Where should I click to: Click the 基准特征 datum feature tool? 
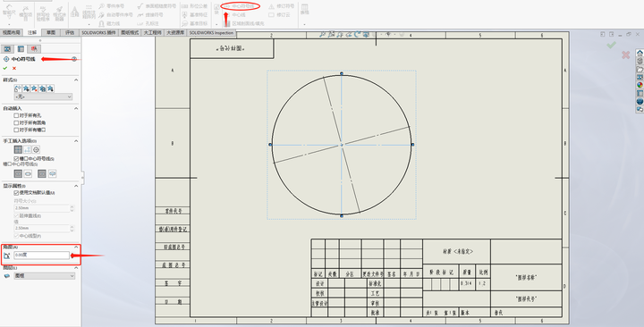click(195, 15)
